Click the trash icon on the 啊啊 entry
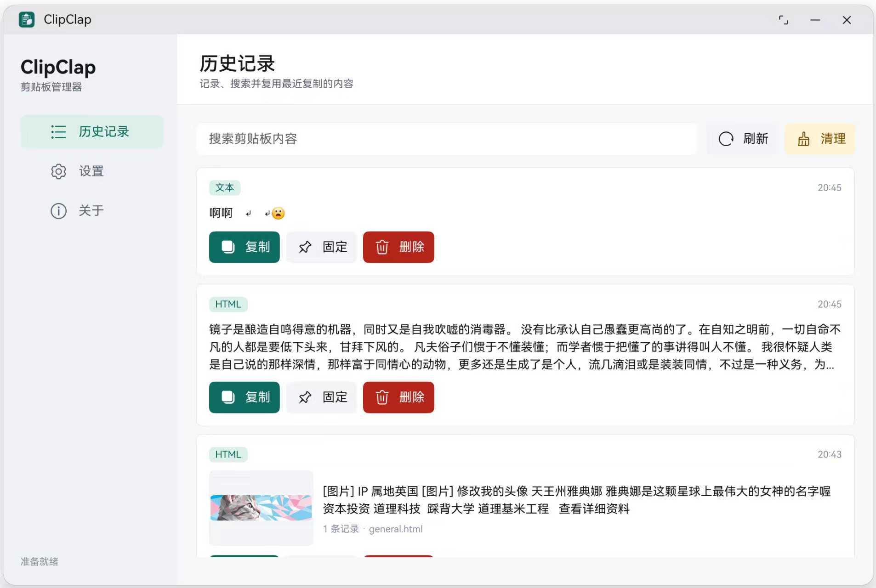876x588 pixels. pyautogui.click(x=382, y=247)
